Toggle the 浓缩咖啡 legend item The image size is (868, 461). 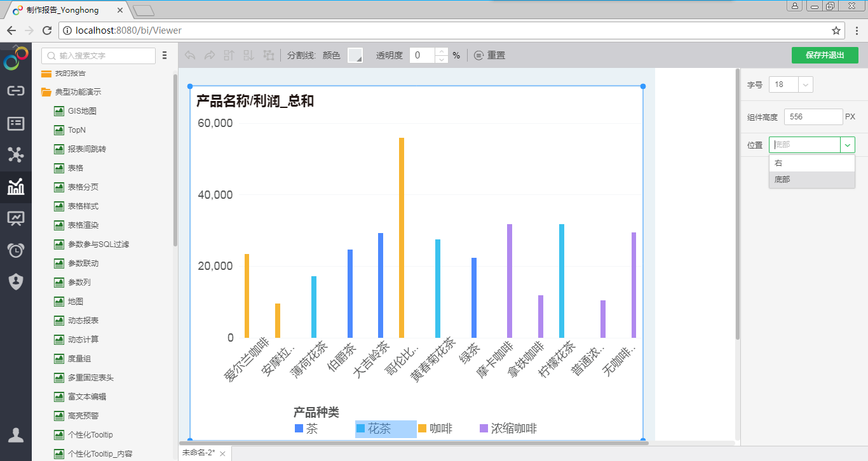pos(508,429)
